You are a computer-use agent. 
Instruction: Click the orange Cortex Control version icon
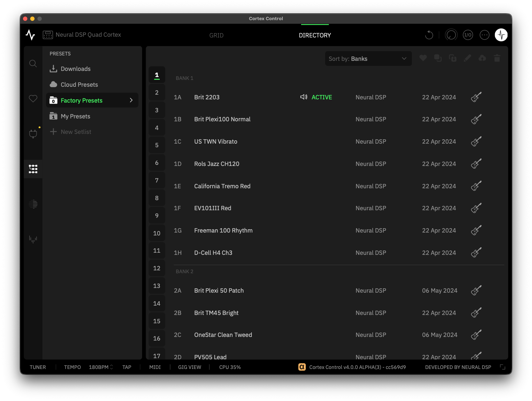tap(302, 367)
